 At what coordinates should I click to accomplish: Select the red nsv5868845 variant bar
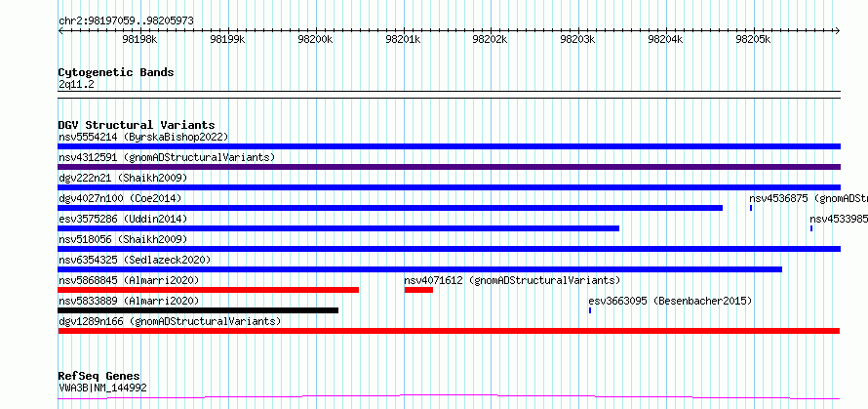(208, 290)
